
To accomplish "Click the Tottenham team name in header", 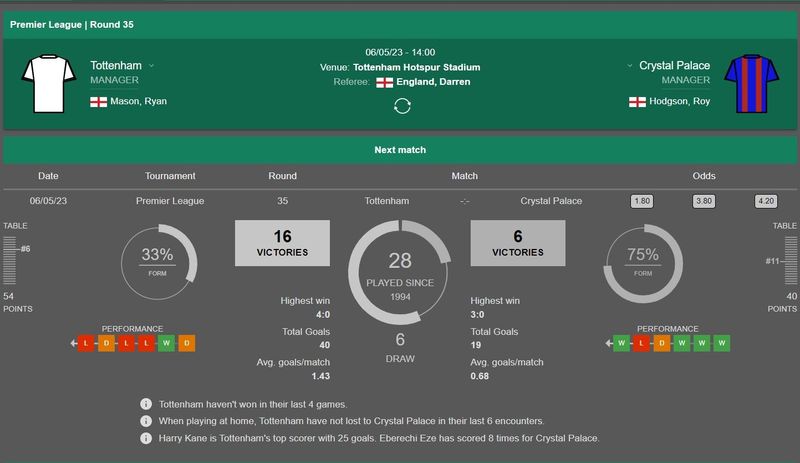I will [116, 65].
